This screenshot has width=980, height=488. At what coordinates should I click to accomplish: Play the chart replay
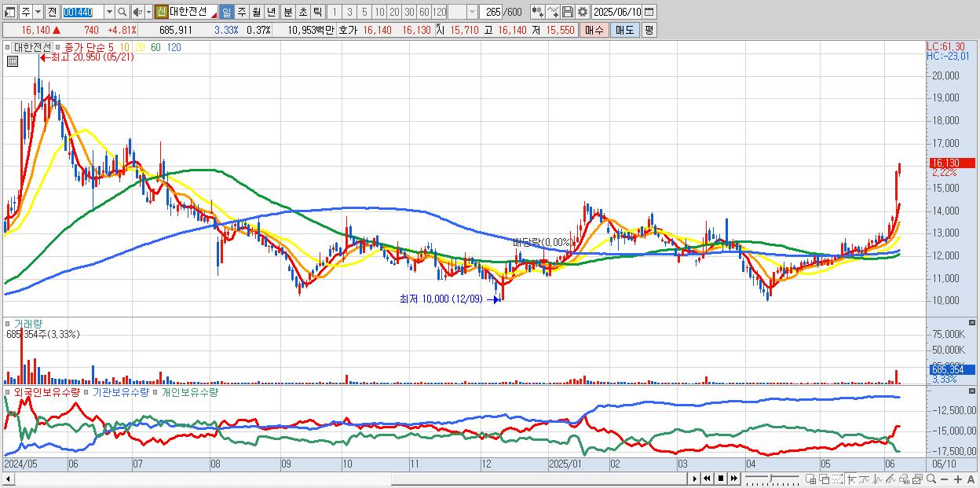point(694,479)
